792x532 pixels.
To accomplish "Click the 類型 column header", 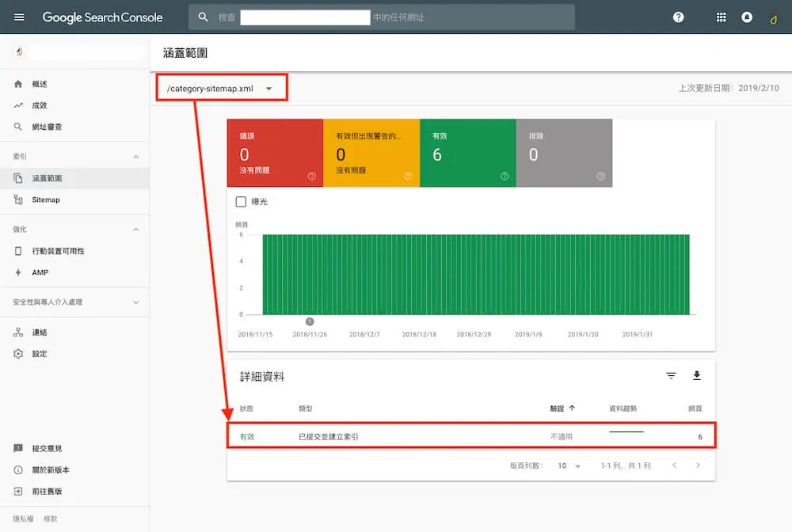I will (306, 408).
